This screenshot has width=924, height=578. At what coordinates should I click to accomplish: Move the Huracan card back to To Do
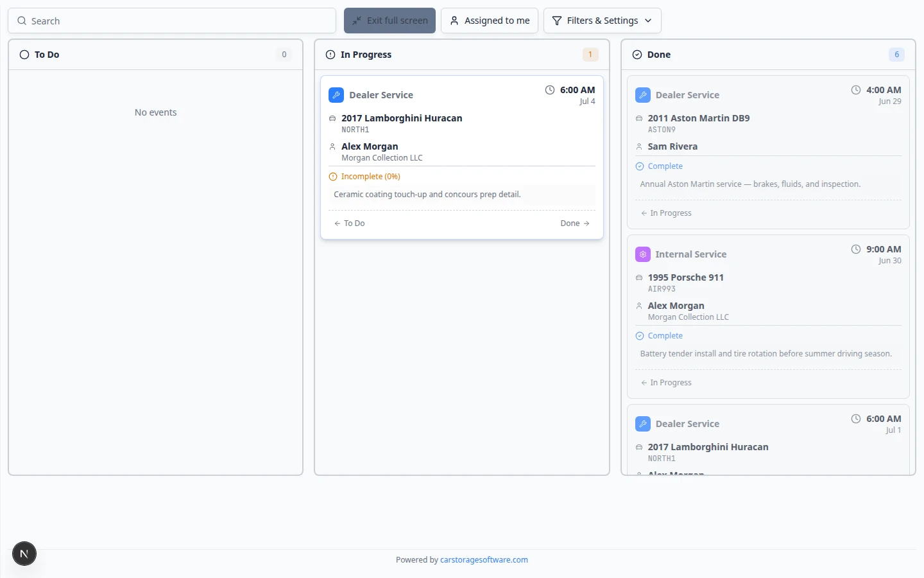pyautogui.click(x=350, y=223)
